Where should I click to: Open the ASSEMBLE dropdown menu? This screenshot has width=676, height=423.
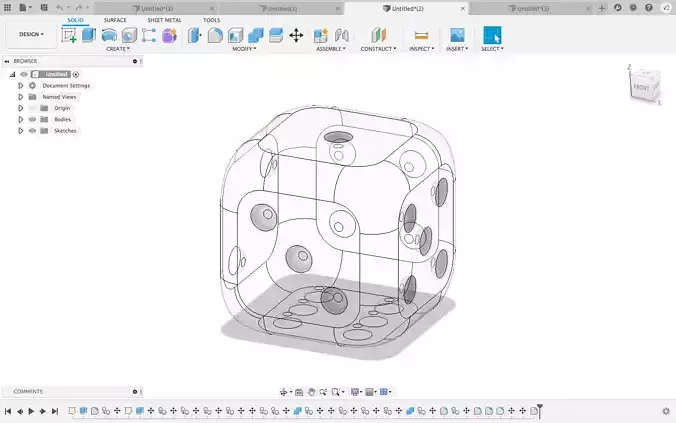pyautogui.click(x=331, y=49)
